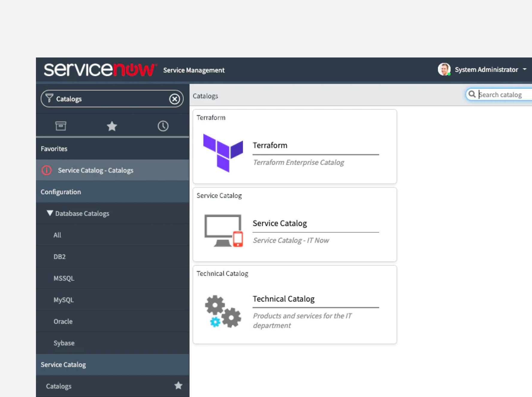532x397 pixels.
Task: Click the Technical Catalog gears icon
Action: pos(223,311)
